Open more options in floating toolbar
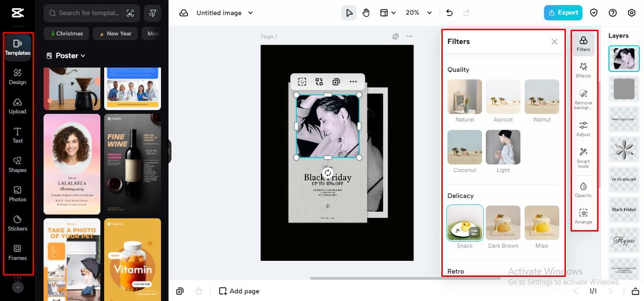This screenshot has width=644, height=301. pos(353,81)
